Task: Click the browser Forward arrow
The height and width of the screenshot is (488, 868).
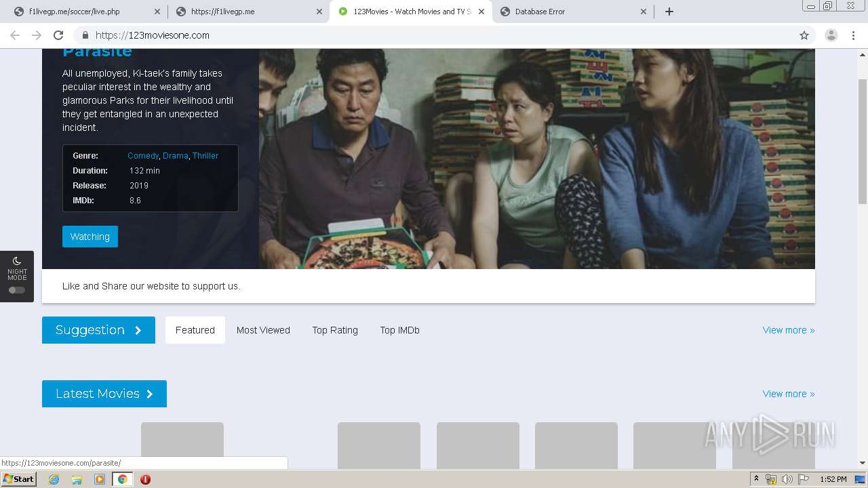Action: 37,35
